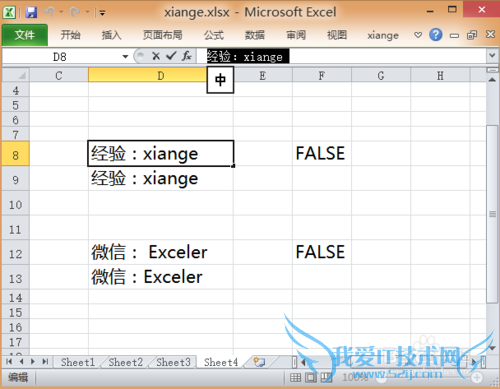Select column D header
Image resolution: width=500 pixels, height=389 pixels.
click(160, 75)
